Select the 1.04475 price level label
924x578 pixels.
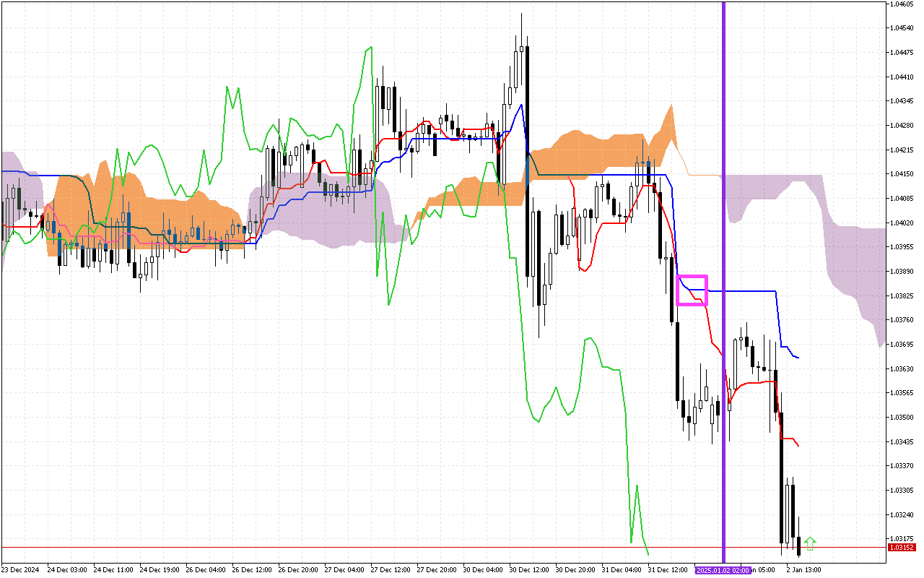click(x=902, y=53)
